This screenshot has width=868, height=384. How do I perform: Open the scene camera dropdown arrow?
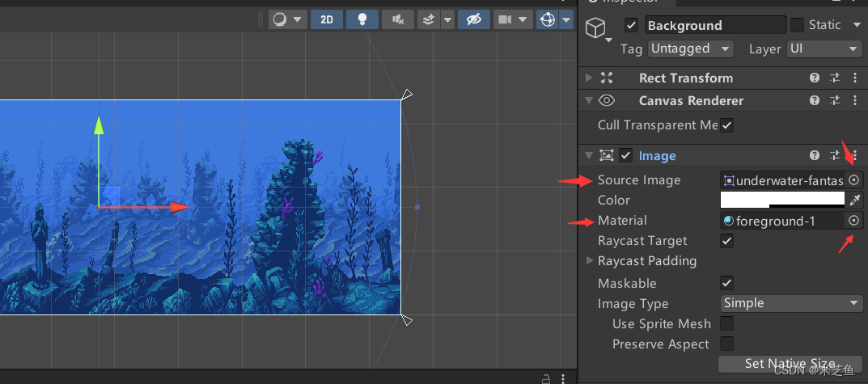point(523,19)
